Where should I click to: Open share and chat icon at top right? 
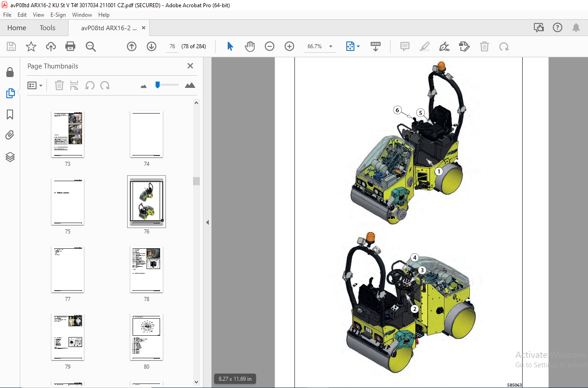[x=539, y=28]
